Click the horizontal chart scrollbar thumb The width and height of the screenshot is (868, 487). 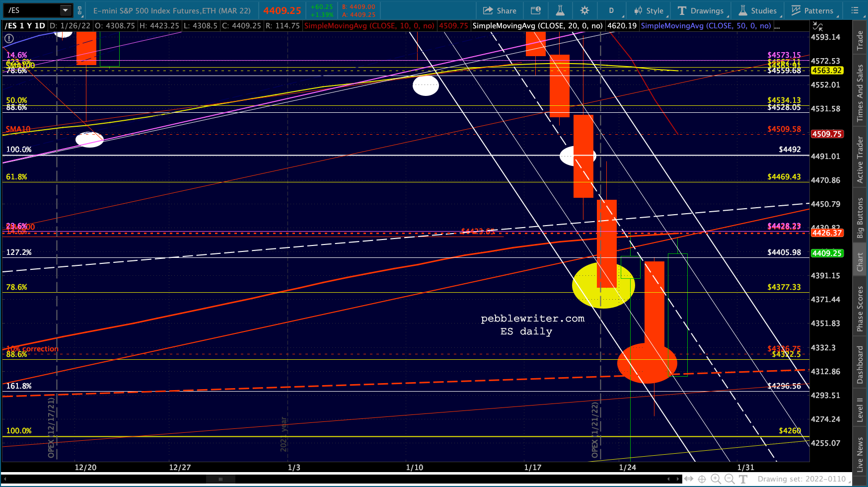pos(220,479)
